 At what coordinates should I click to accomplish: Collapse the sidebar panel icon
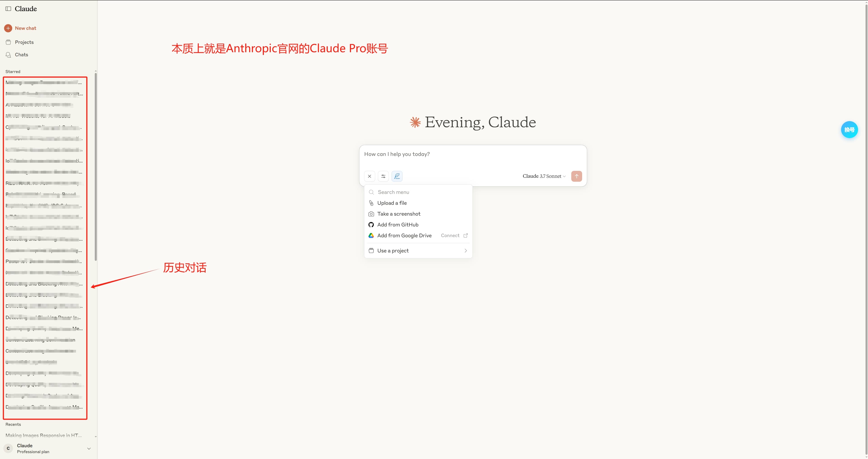tap(8, 9)
